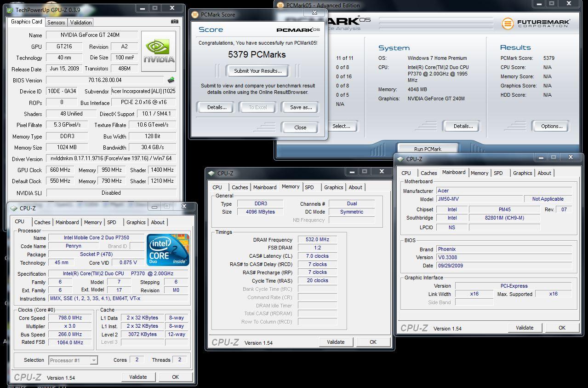The height and width of the screenshot is (388, 588).
Task: Open the Memory tab in the CPU-Z Mainboard window
Action: (x=480, y=173)
